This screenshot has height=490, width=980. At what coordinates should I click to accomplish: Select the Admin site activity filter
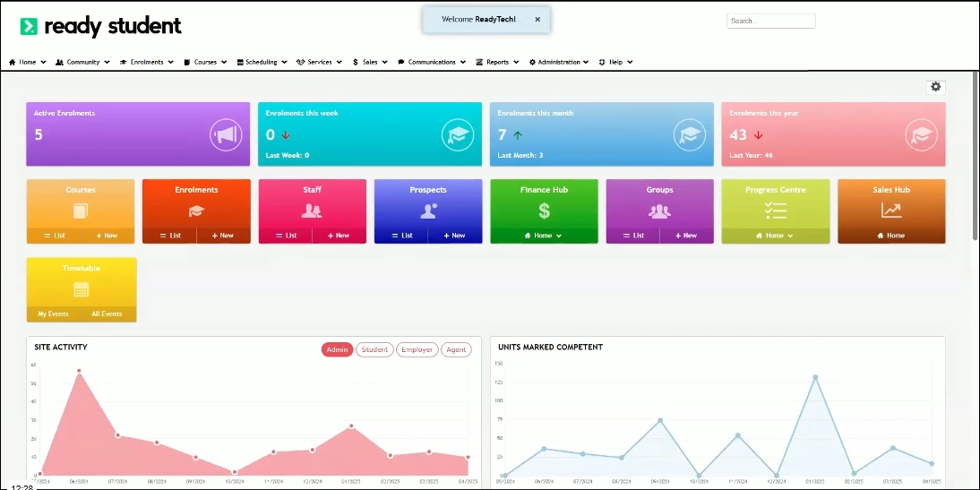click(x=338, y=350)
